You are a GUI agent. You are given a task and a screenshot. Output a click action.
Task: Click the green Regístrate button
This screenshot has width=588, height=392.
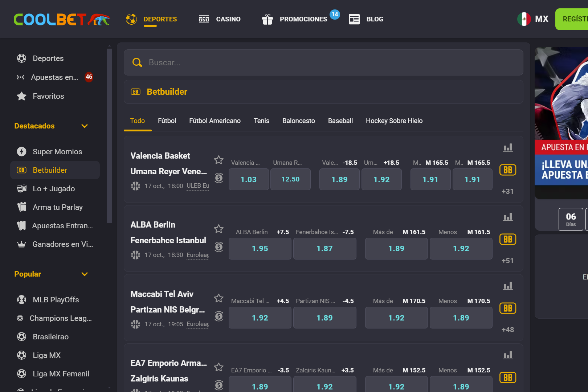[572, 19]
